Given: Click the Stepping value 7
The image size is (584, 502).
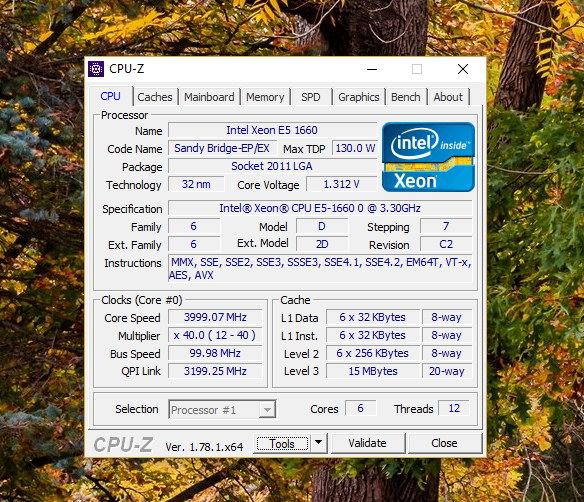Looking at the screenshot, I should point(446,226).
